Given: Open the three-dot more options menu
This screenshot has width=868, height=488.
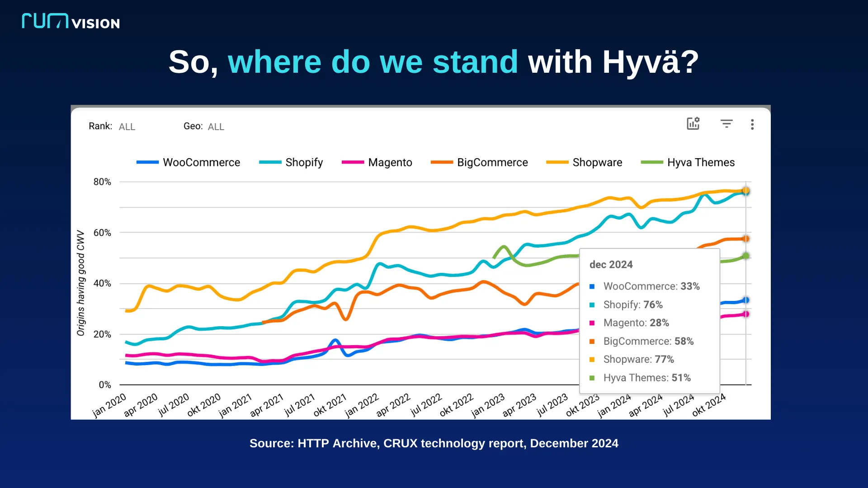Looking at the screenshot, I should [x=752, y=124].
